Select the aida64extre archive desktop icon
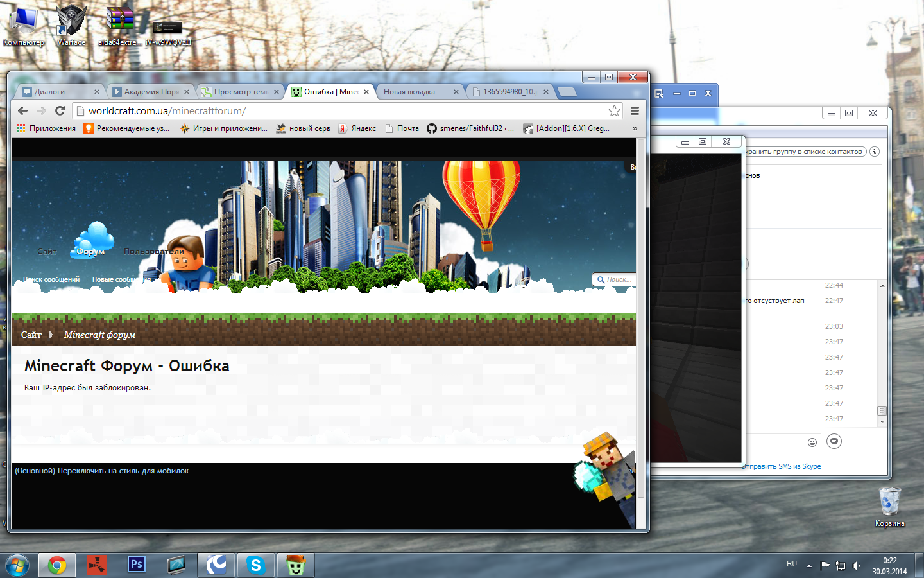Screen dimensions: 924x578 point(119,27)
